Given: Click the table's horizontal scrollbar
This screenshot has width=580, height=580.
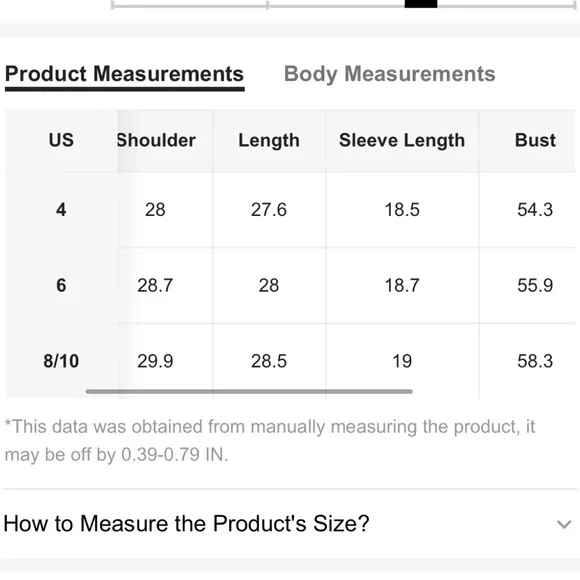Looking at the screenshot, I should (249, 391).
